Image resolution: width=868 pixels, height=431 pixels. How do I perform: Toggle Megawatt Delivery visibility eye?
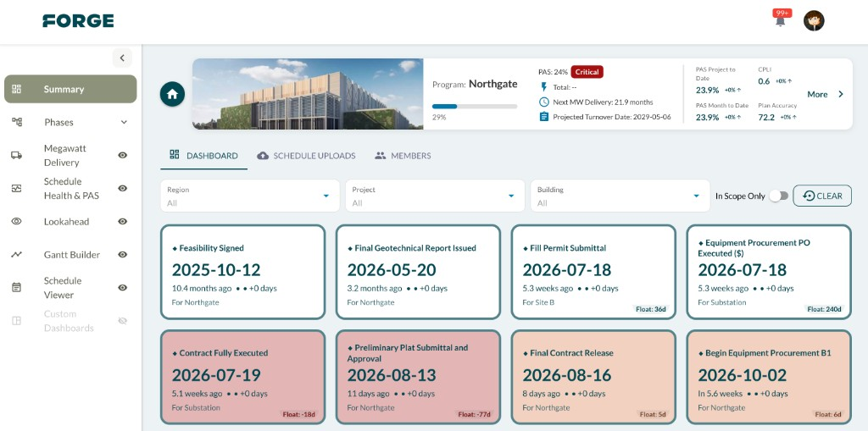click(123, 156)
